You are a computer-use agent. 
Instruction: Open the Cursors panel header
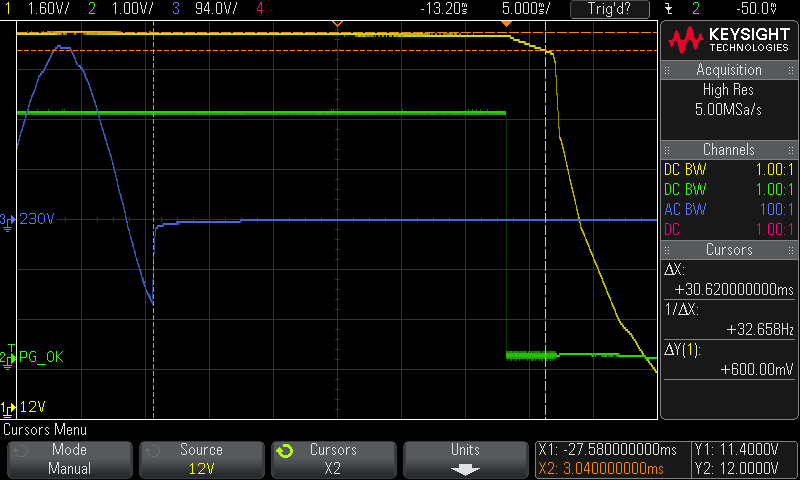729,249
